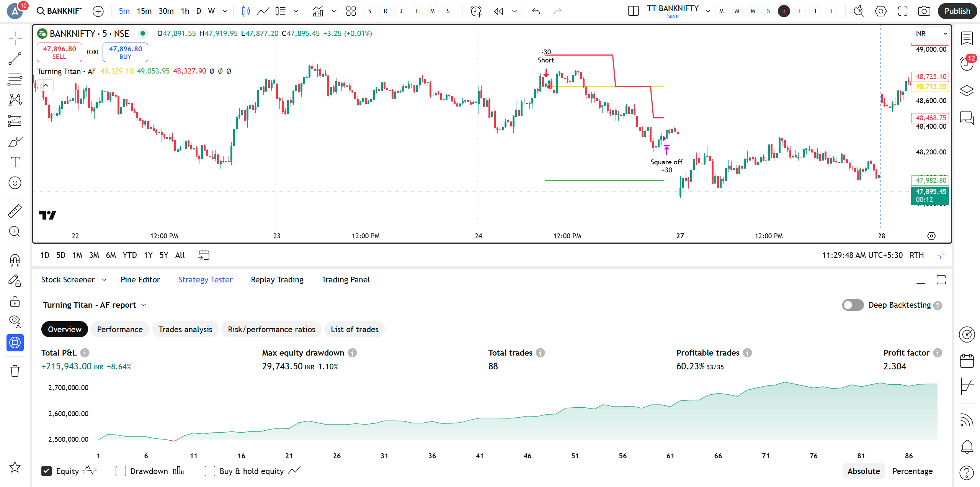Toggle stay in drawing mode
This screenshot has height=487, width=980.
point(15,281)
